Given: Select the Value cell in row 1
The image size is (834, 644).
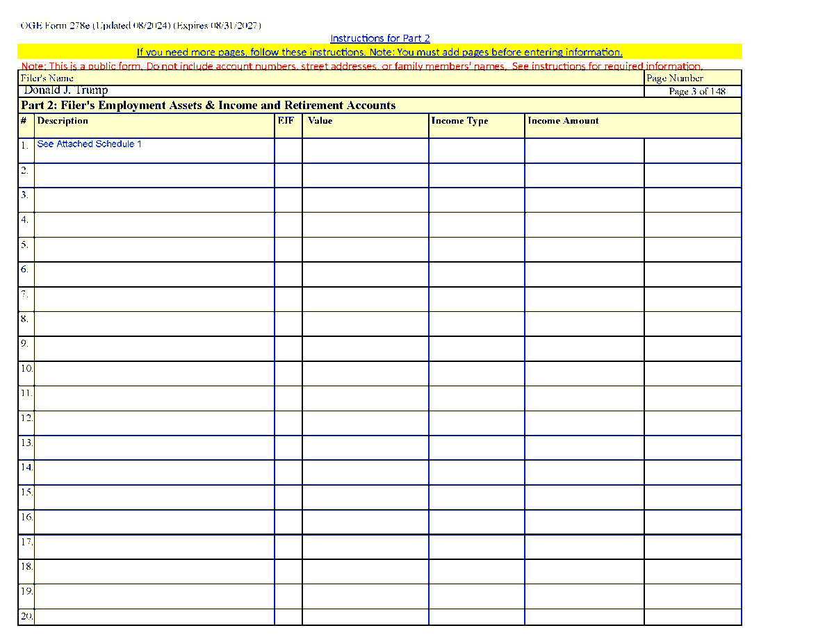Looking at the screenshot, I should [x=366, y=151].
